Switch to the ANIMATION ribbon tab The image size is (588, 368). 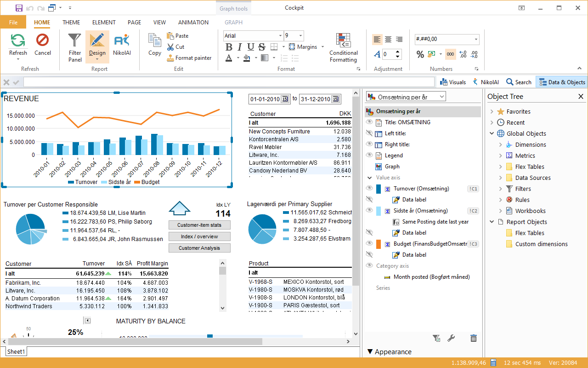pyautogui.click(x=193, y=22)
